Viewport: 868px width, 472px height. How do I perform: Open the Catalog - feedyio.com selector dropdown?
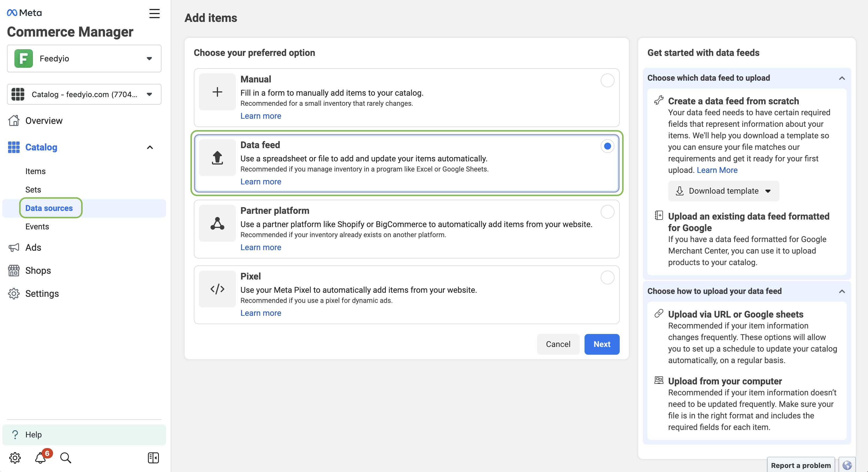[x=84, y=94]
